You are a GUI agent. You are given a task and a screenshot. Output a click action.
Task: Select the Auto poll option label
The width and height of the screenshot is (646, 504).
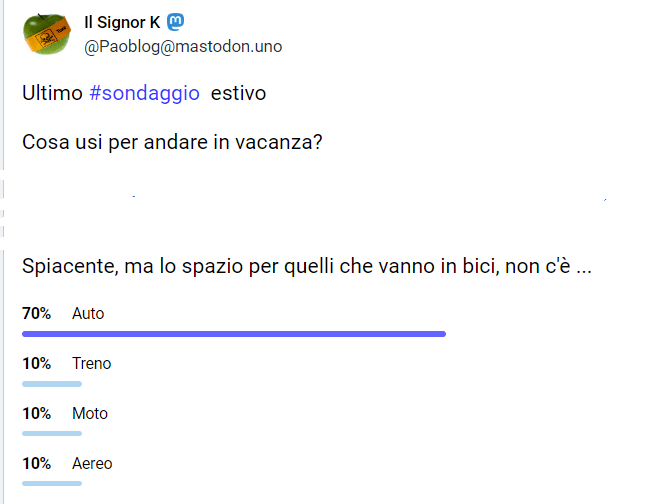pos(88,313)
